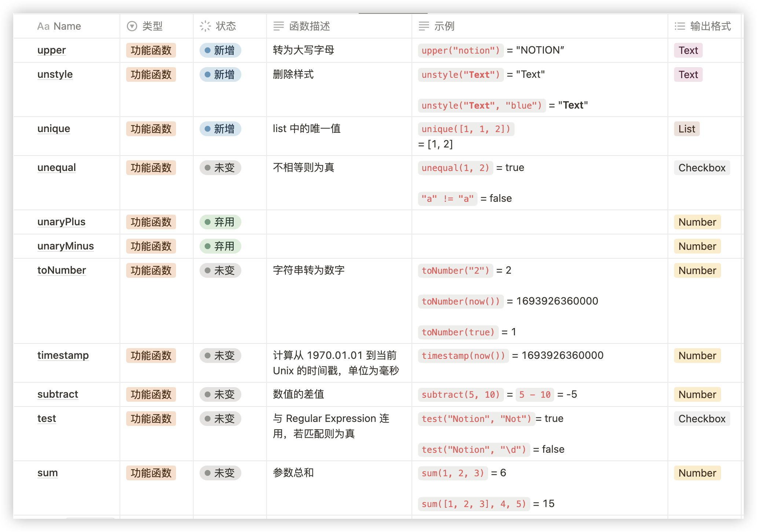Change the 弃用 status of unaryPlus
Image resolution: width=757 pixels, height=532 pixels.
(220, 222)
